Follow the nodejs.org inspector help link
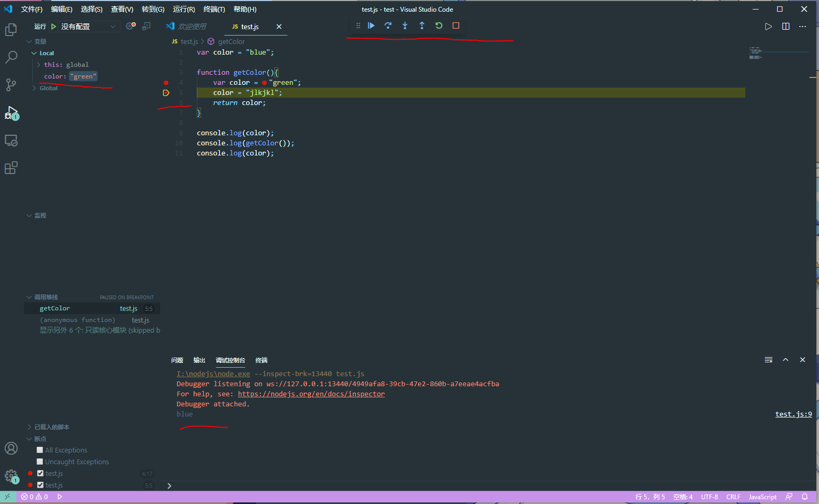Image resolution: width=819 pixels, height=504 pixels. [311, 394]
